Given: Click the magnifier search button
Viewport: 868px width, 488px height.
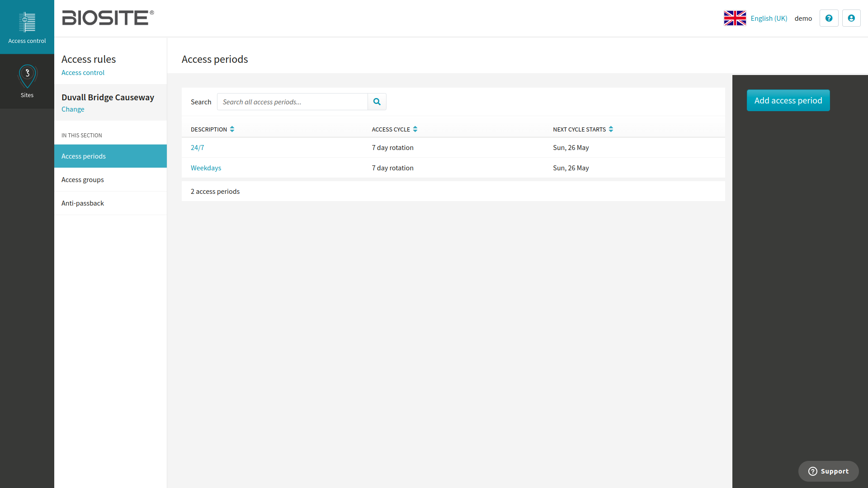Looking at the screenshot, I should coord(377,102).
